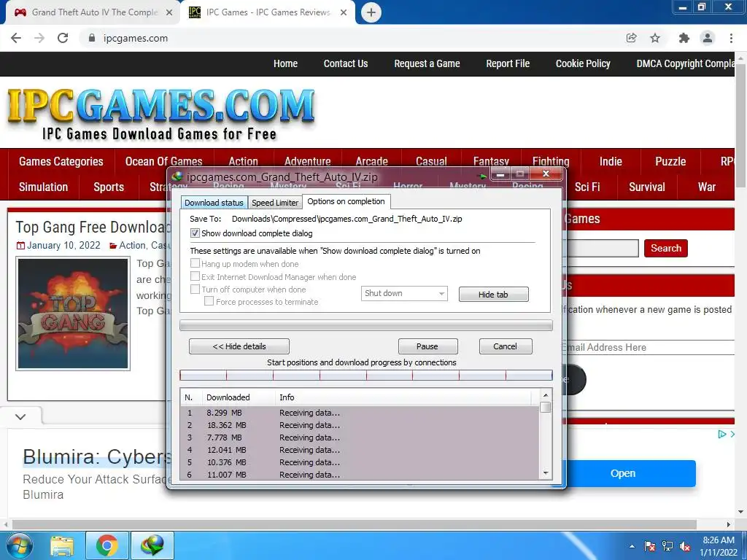Toggle Turn off computer when done
Screen dimensions: 747x560
click(x=195, y=289)
